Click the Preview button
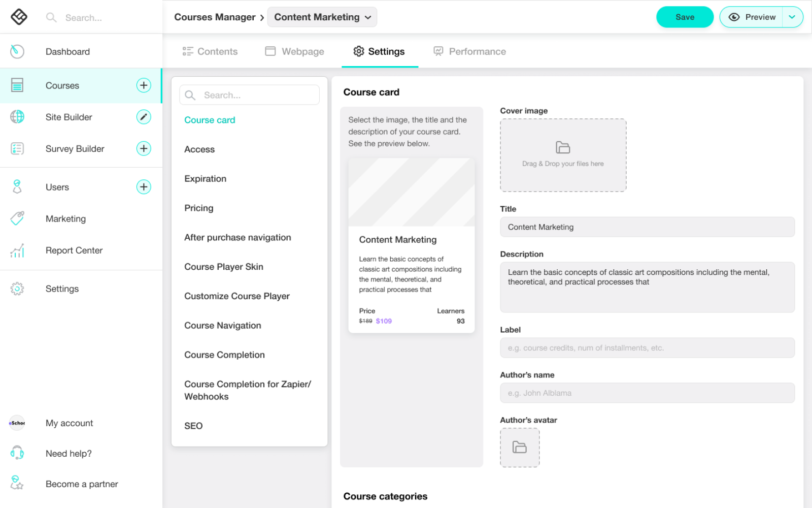The width and height of the screenshot is (812, 508). [x=752, y=17]
